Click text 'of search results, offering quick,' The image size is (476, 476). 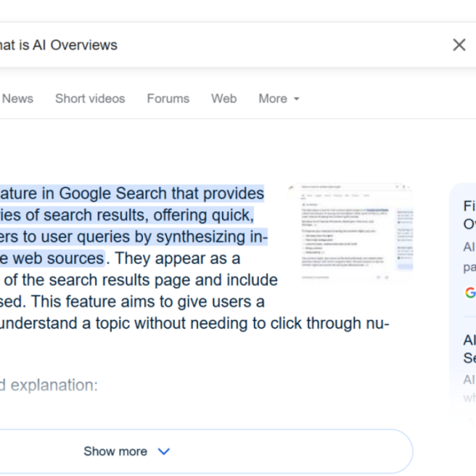coord(139,215)
